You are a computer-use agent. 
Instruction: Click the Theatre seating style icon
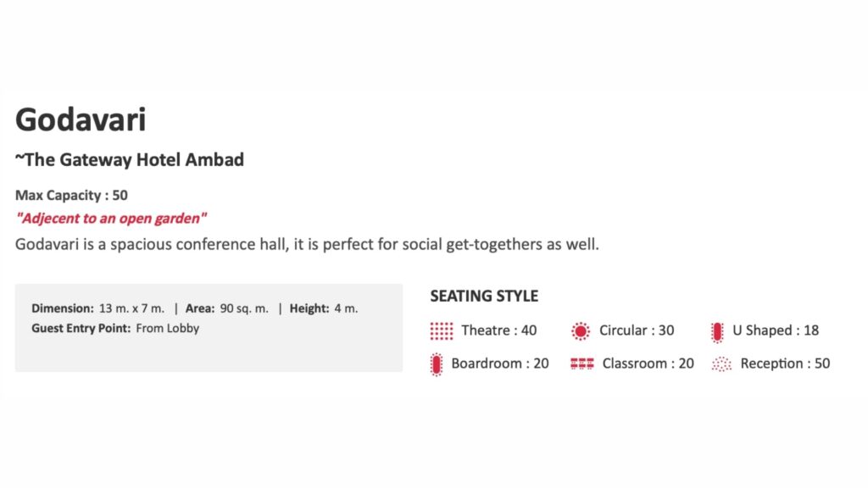pyautogui.click(x=442, y=330)
